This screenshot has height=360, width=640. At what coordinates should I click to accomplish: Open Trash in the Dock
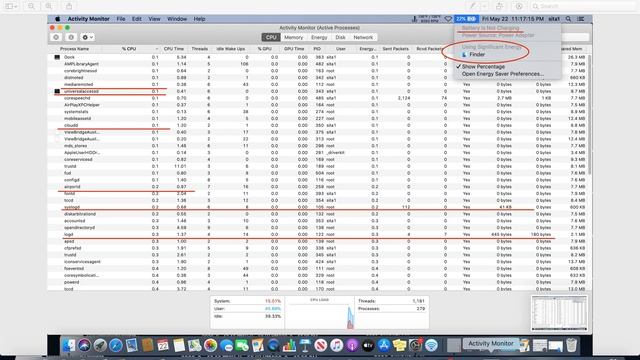tap(571, 345)
